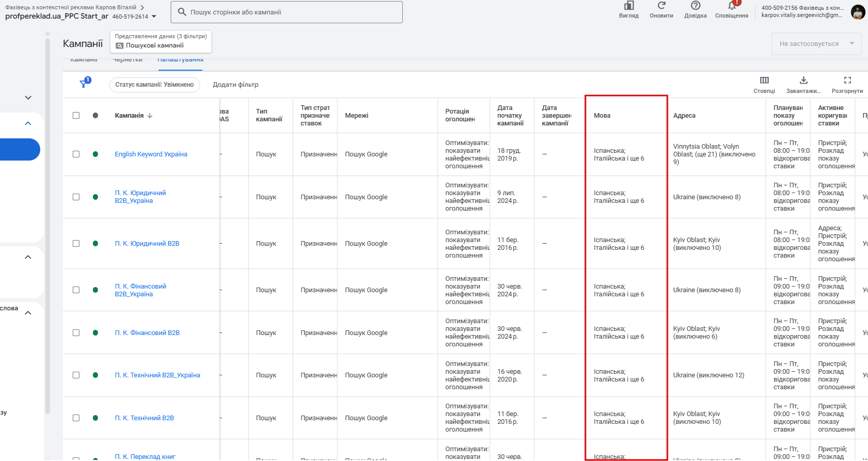
Task: Expand breadcrumb chevron after Карпов Віталій
Action: click(142, 7)
